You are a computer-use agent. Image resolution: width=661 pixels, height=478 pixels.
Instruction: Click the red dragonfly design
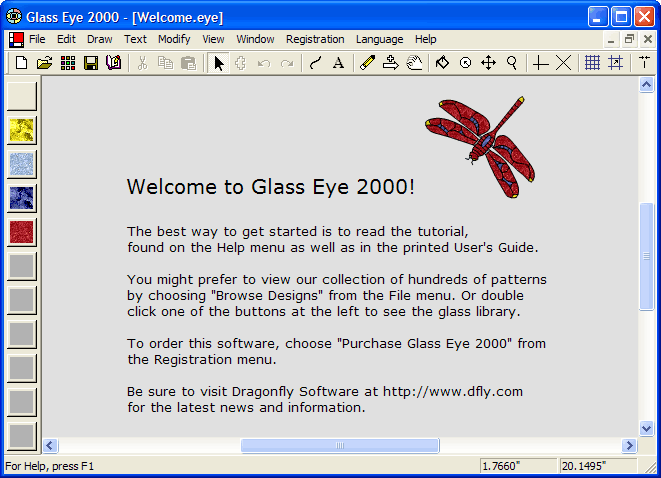(x=481, y=147)
